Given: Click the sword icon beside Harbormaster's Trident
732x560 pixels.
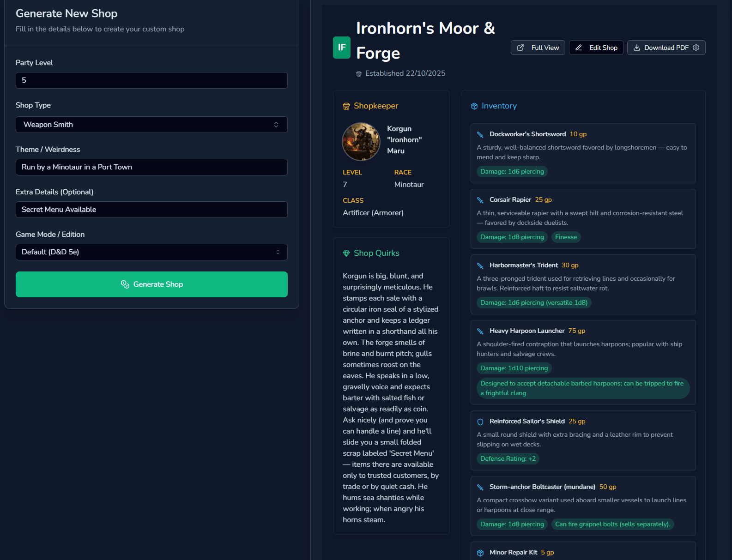Looking at the screenshot, I should 480,265.
